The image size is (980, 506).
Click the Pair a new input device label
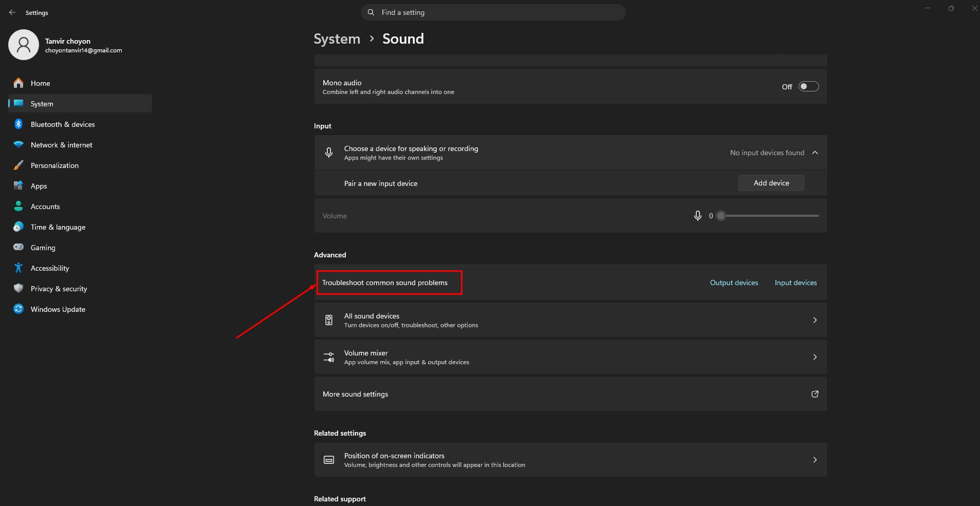click(381, 183)
